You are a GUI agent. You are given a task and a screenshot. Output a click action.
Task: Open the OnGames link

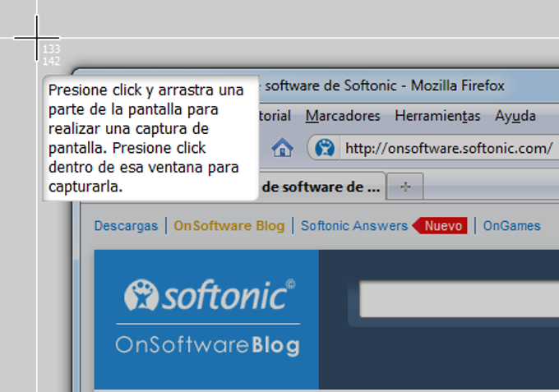coord(511,226)
